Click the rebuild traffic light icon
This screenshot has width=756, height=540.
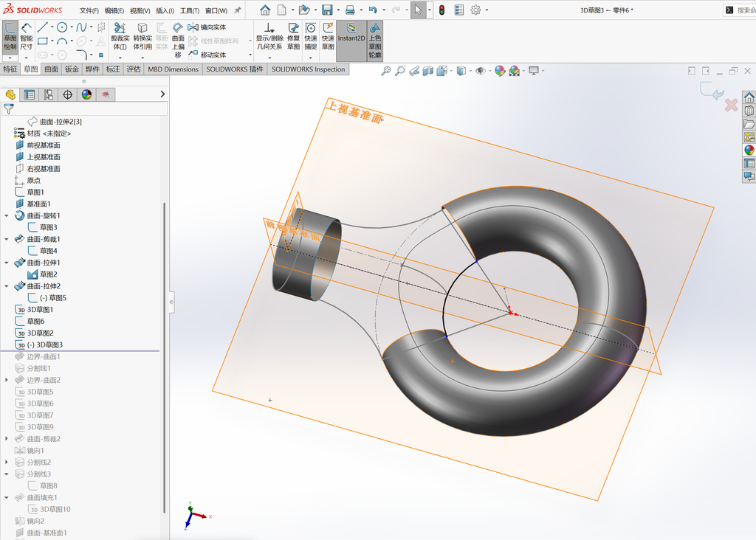[441, 10]
